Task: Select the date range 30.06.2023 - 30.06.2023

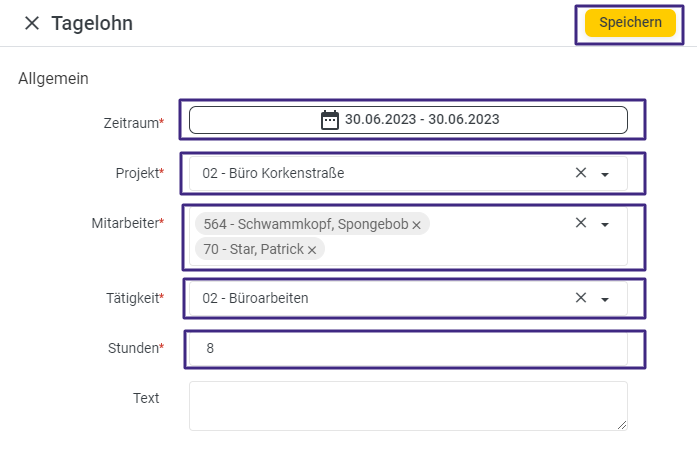Action: click(422, 120)
